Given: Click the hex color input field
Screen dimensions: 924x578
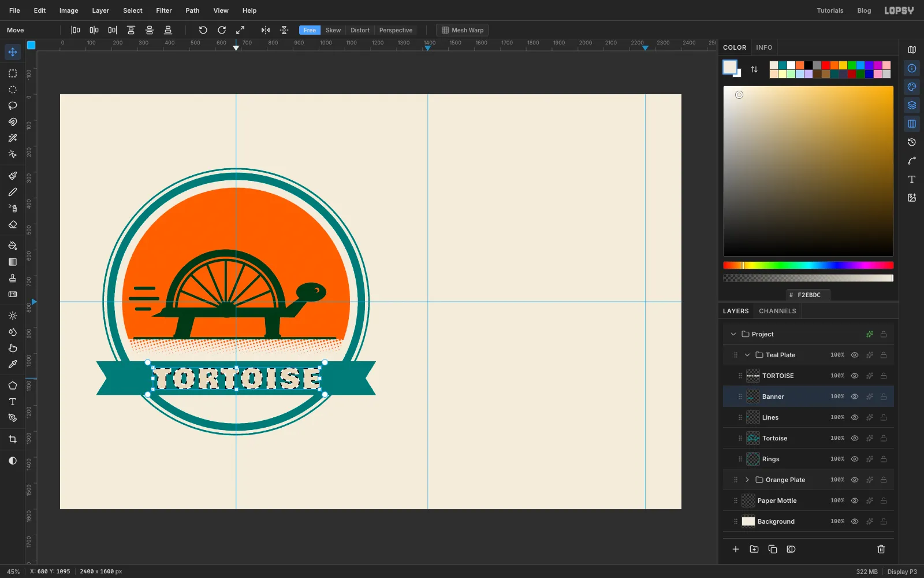Looking at the screenshot, I should (x=808, y=295).
